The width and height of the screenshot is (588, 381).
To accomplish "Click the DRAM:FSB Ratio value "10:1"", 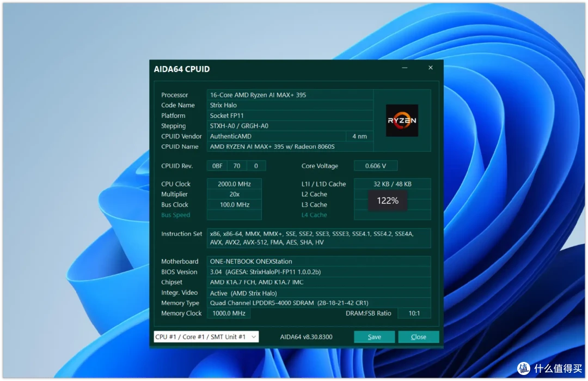I will [x=414, y=313].
